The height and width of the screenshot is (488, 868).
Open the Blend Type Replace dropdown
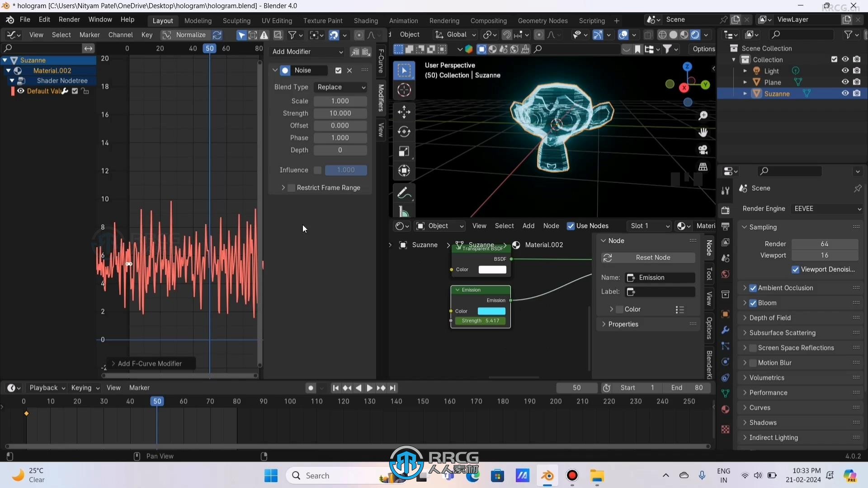[x=340, y=87]
